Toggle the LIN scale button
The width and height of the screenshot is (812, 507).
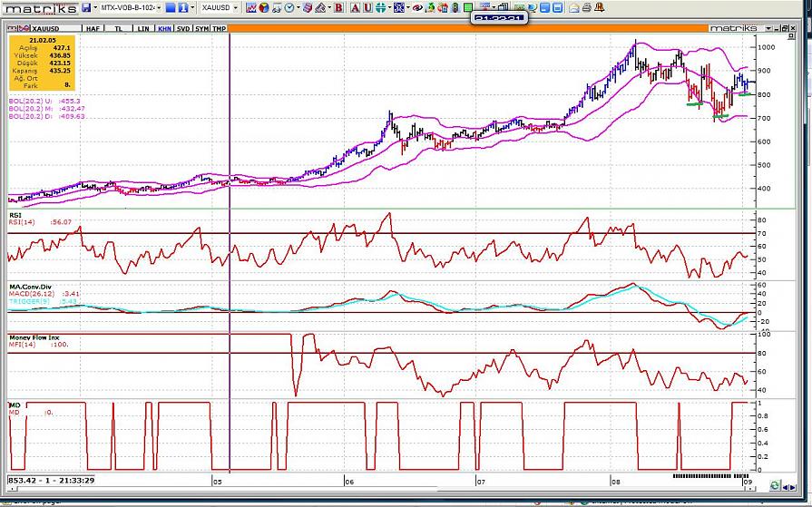pos(142,28)
